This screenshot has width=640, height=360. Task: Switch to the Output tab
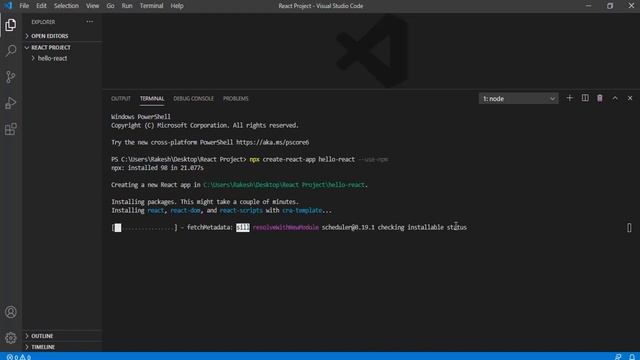tap(121, 99)
